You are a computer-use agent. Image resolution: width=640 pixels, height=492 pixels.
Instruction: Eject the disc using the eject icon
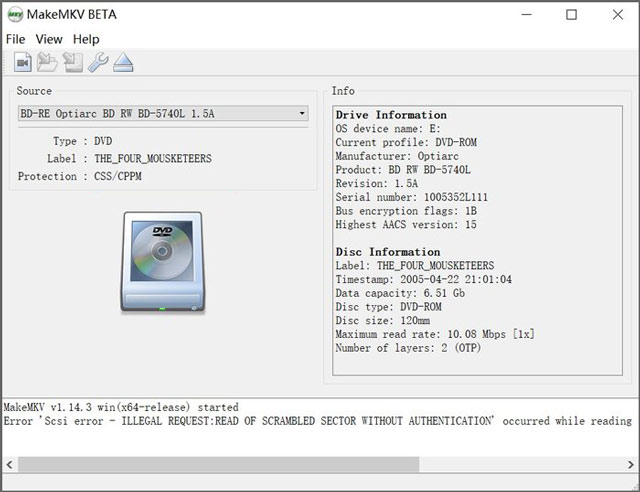point(123,62)
